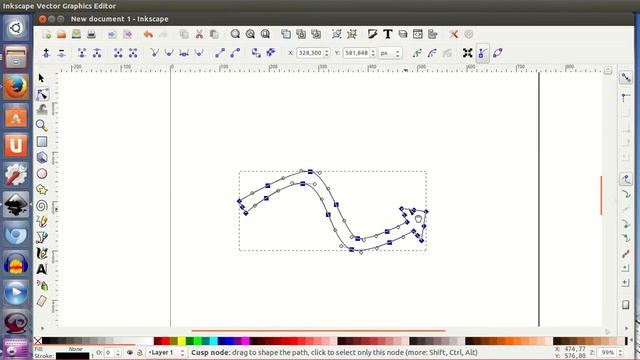Select the Selector arrow tool
This screenshot has height=360, width=640.
(x=41, y=78)
